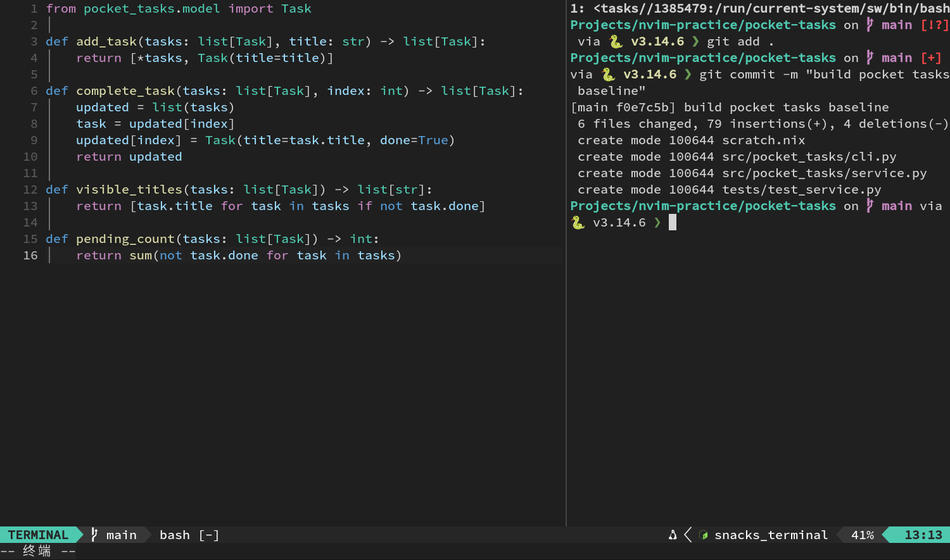Click line number 16 in the gutter
Screen dimensions: 950x560
tap(30, 256)
